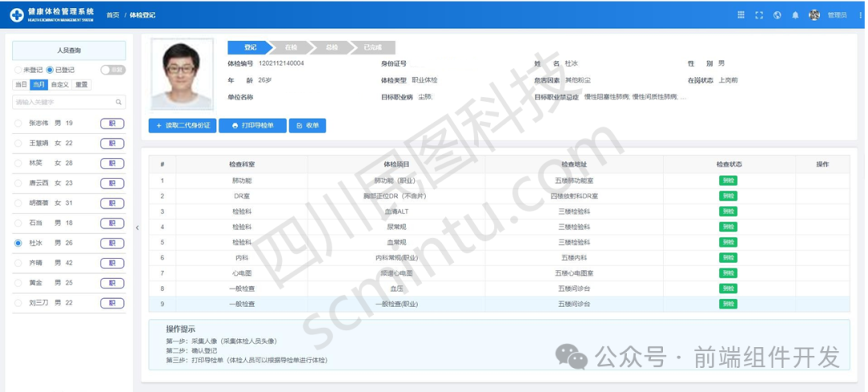Click the 职 badge for 王慧娟

(x=113, y=143)
